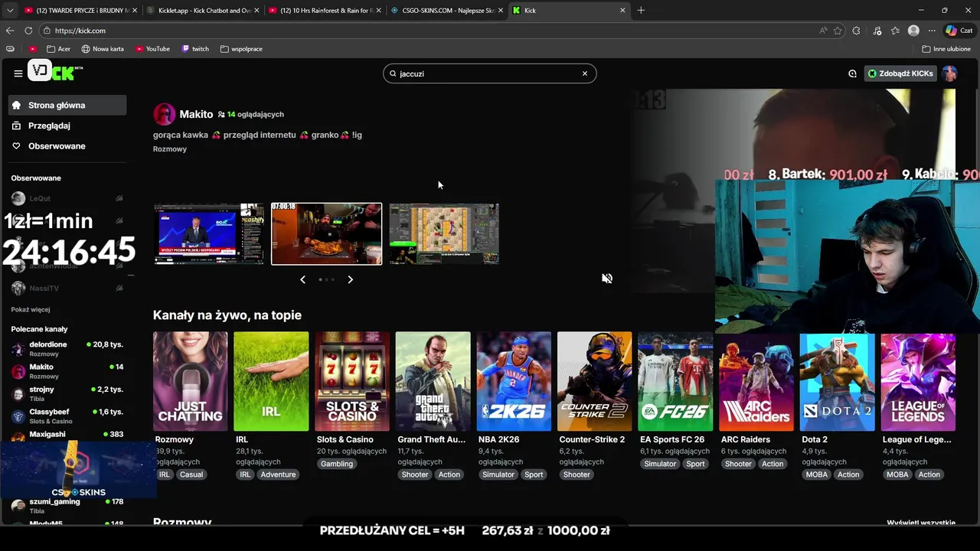Open the twitch bookmark
The height and width of the screenshot is (551, 980).
[195, 49]
